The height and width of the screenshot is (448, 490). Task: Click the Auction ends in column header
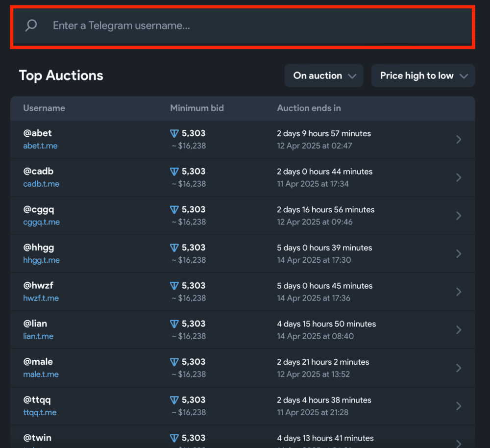[309, 108]
